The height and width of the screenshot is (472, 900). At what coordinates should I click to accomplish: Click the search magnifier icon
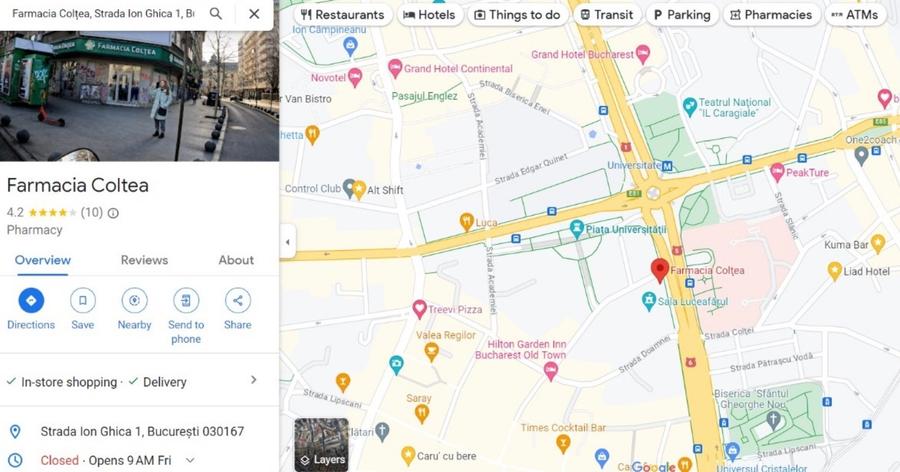(x=216, y=14)
